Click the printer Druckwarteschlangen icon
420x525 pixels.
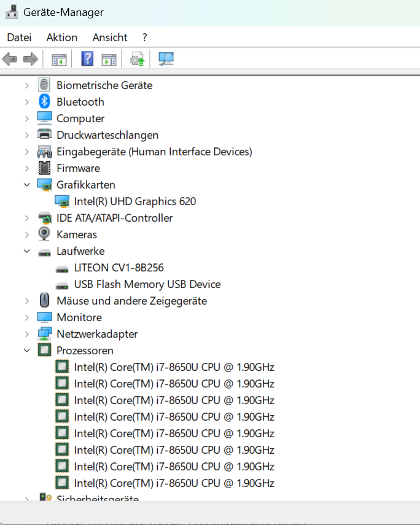pos(44,134)
